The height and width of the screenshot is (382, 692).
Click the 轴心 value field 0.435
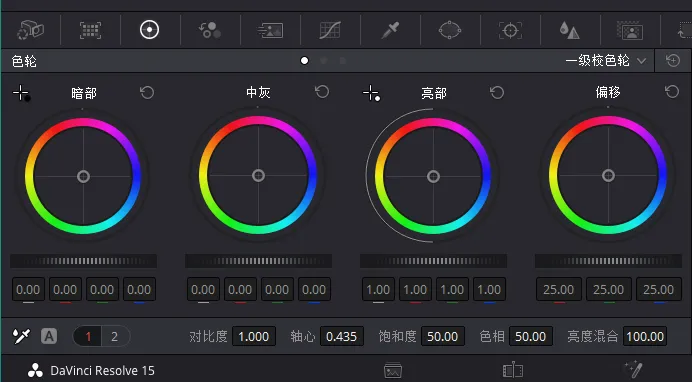[342, 337]
